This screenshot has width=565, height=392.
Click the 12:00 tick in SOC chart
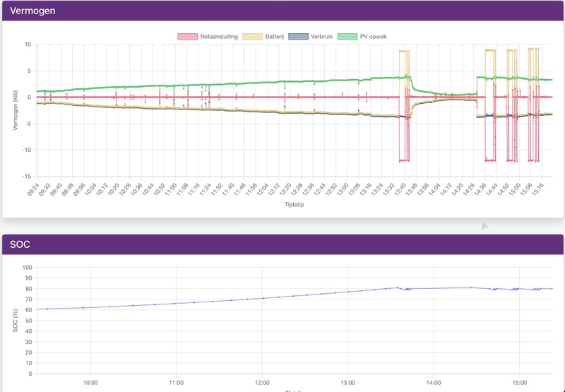[x=262, y=383]
